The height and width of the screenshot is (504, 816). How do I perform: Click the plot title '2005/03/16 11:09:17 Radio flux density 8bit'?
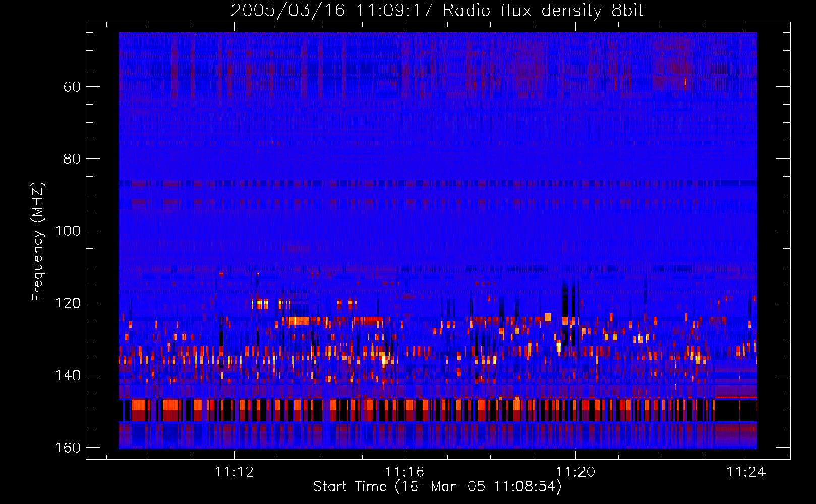coord(437,11)
